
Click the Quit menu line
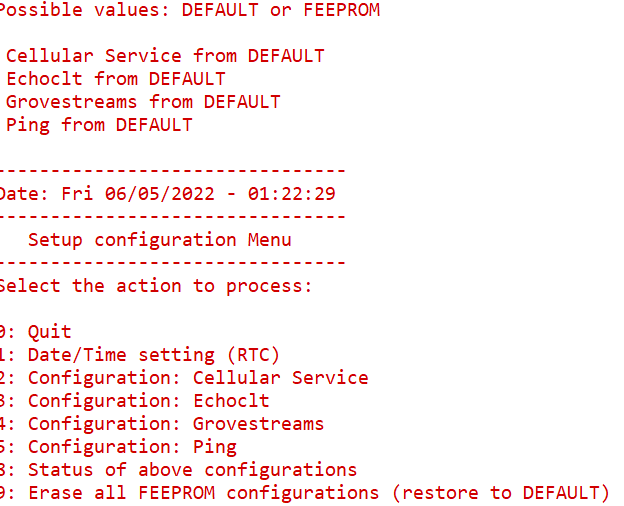tap(35, 332)
